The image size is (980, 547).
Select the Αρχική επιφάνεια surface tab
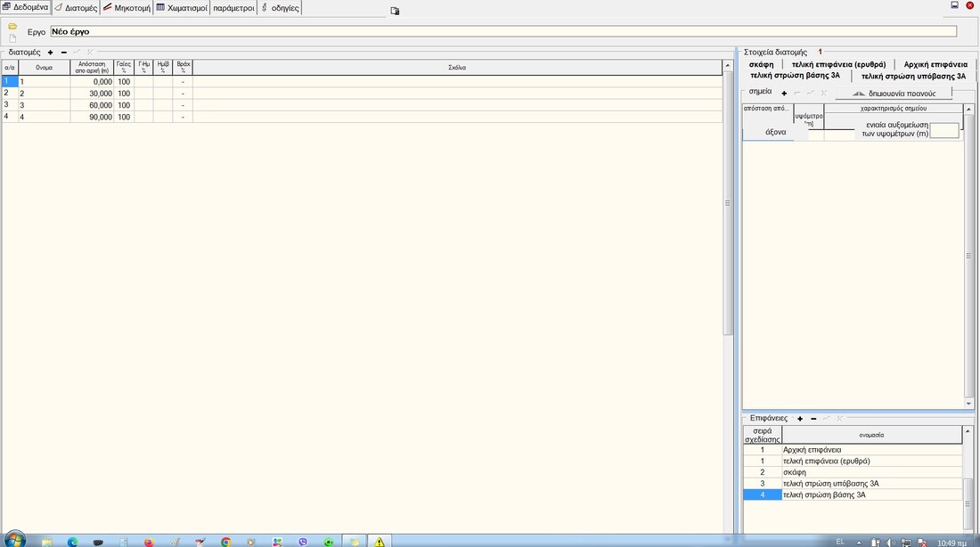pyautogui.click(x=935, y=64)
